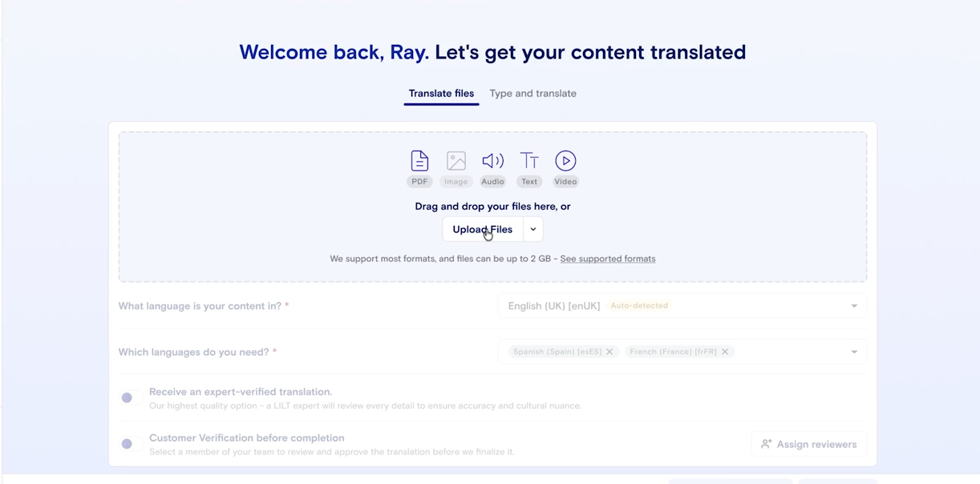The image size is (980, 484).
Task: Open the target languages dropdown
Action: [852, 351]
